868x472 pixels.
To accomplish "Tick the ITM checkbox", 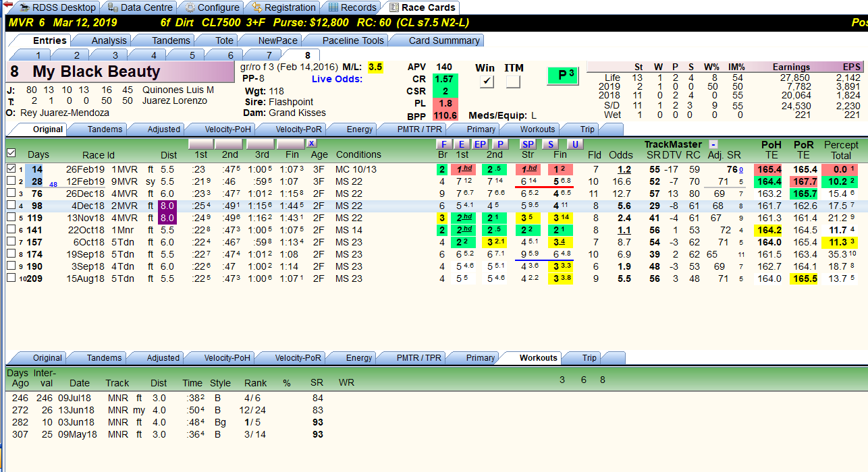I will pyautogui.click(x=513, y=82).
